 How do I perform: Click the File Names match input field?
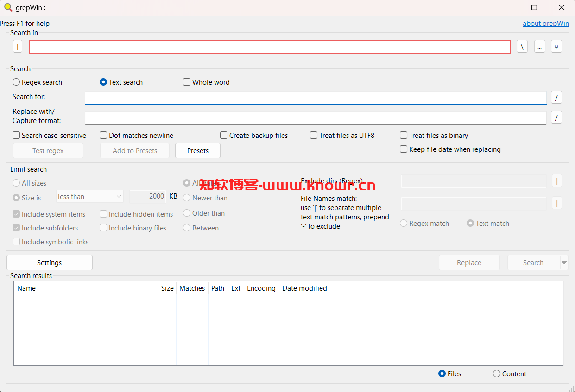pos(474,203)
